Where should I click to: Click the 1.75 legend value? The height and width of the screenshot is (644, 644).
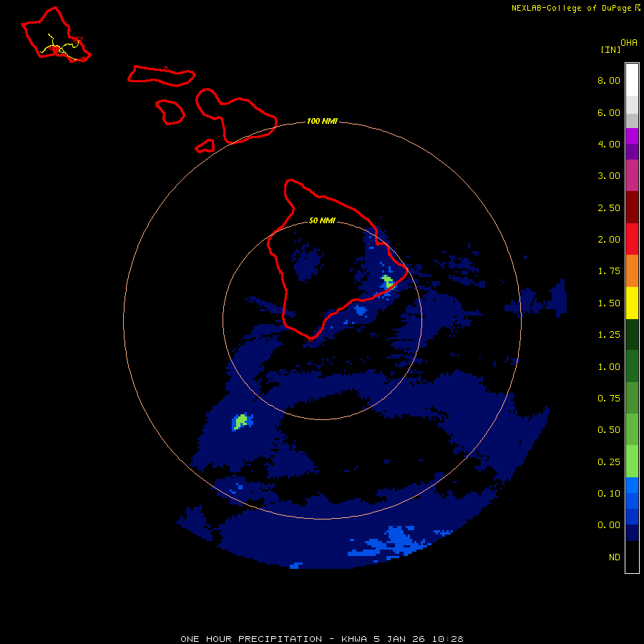click(609, 271)
